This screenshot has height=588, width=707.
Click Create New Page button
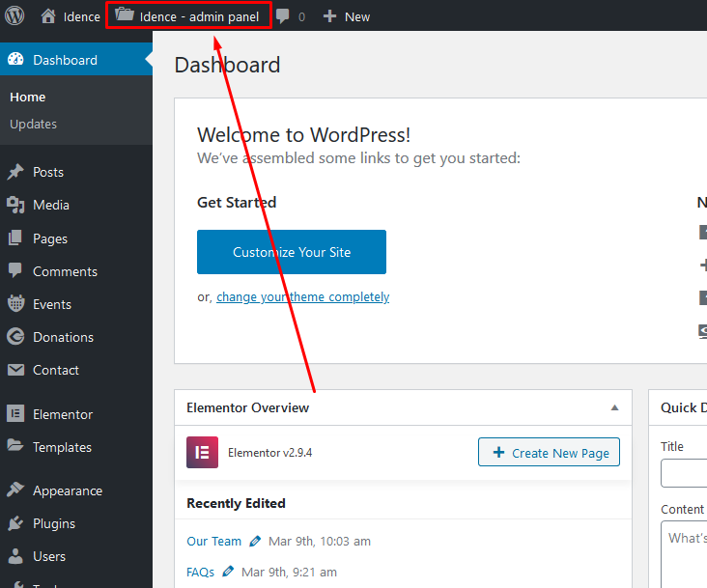point(549,453)
